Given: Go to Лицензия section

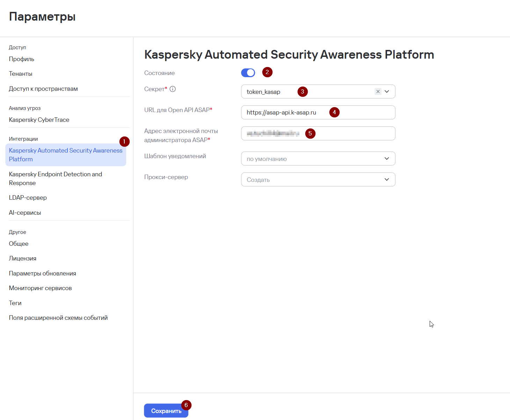Looking at the screenshot, I should click(x=23, y=258).
